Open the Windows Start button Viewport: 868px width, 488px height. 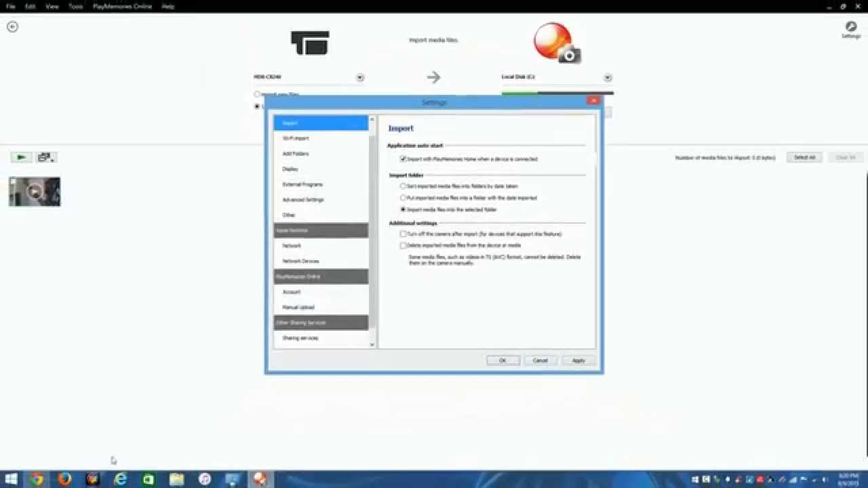point(11,479)
